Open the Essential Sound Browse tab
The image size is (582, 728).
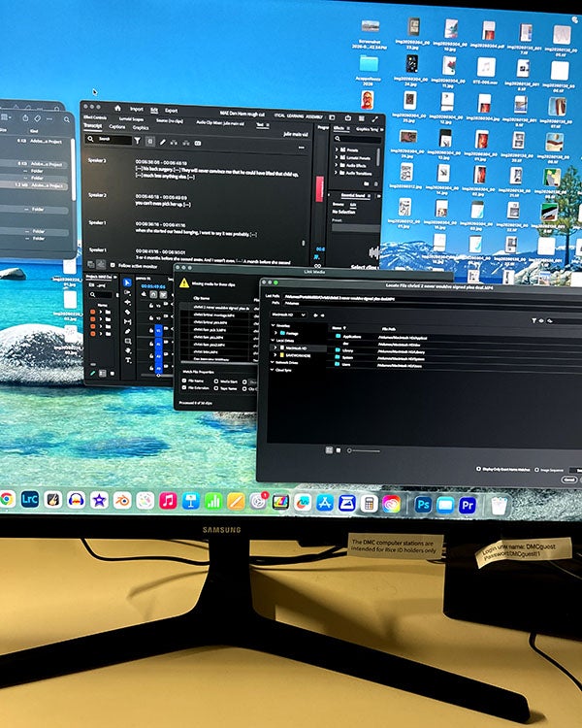(x=339, y=204)
